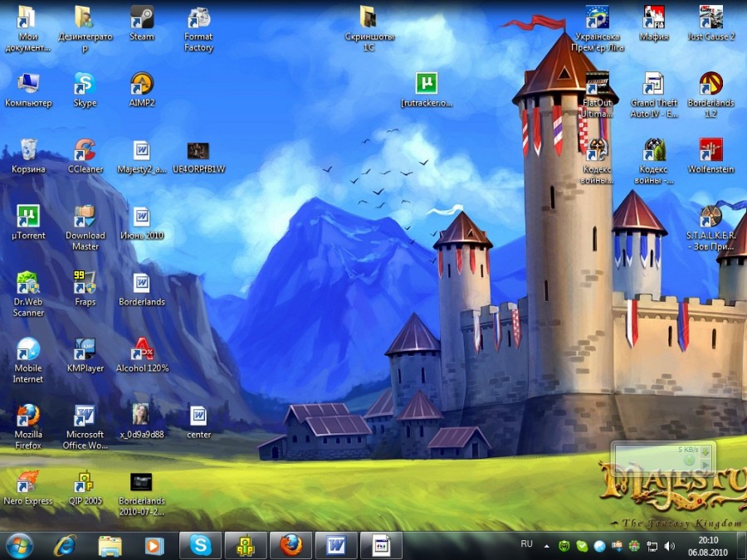This screenshot has height=560, width=747.
Task: Open the Мои документы folder
Action: click(x=28, y=30)
